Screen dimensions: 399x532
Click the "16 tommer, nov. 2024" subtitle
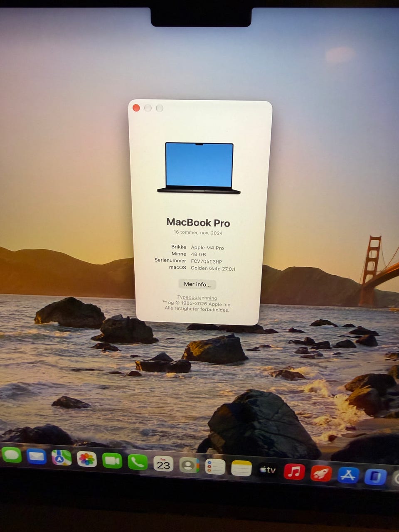pyautogui.click(x=198, y=233)
